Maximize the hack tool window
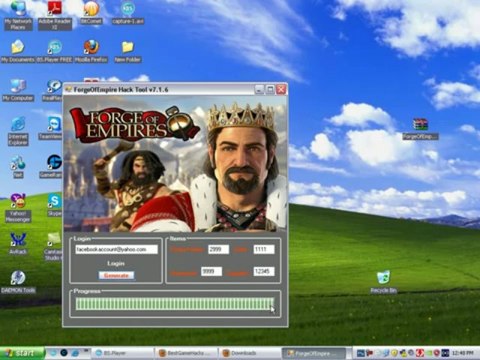 (x=270, y=90)
